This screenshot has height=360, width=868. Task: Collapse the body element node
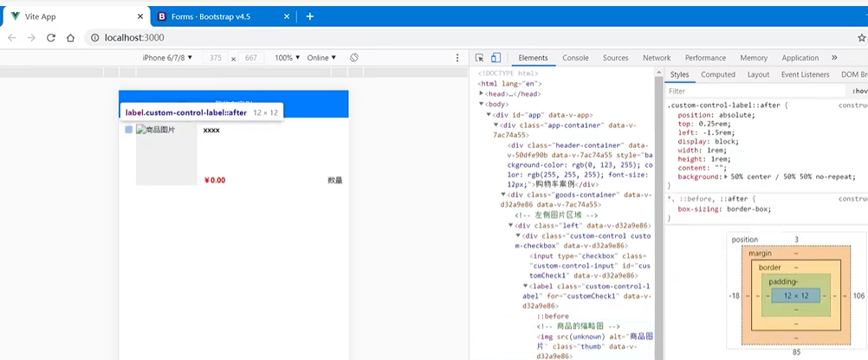(482, 104)
